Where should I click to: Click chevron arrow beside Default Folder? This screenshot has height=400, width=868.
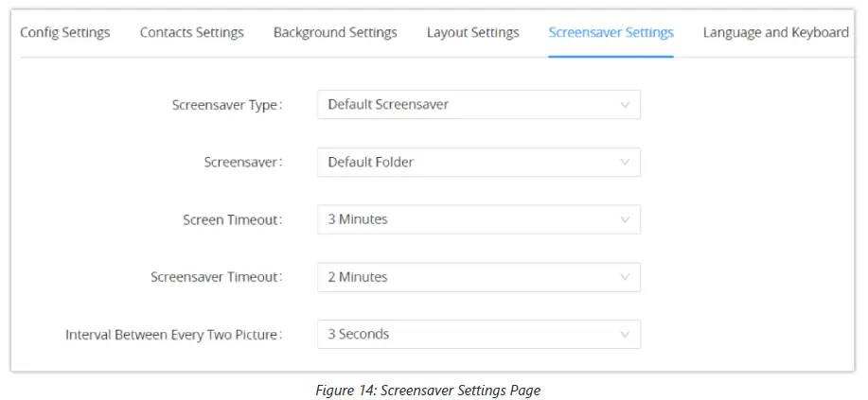(625, 163)
